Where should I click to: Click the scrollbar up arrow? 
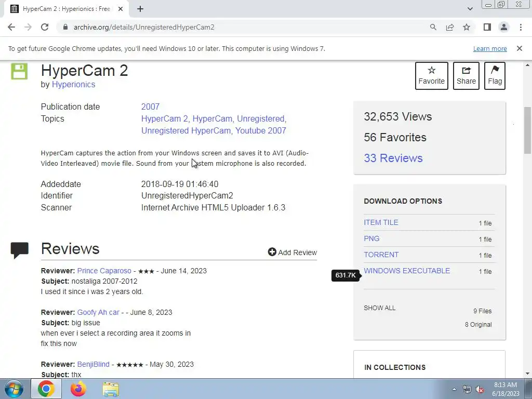click(x=527, y=65)
